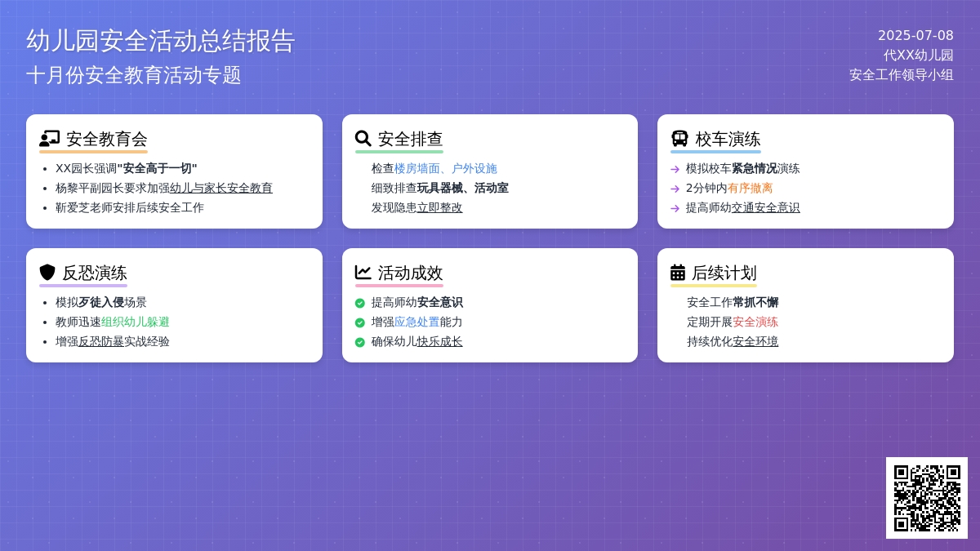Click the green check before 增强应急处置能力
The height and width of the screenshot is (551, 980).
point(360,322)
